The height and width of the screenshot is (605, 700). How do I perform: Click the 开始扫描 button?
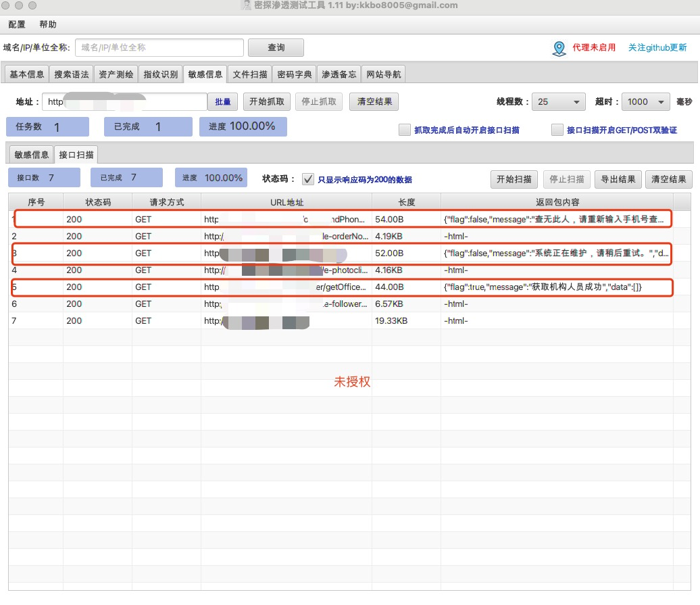click(x=514, y=179)
